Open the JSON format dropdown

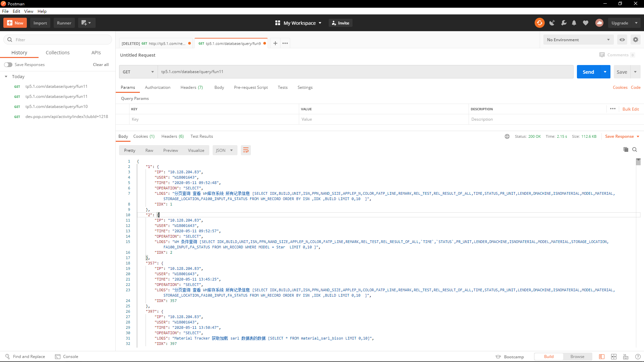pos(225,150)
